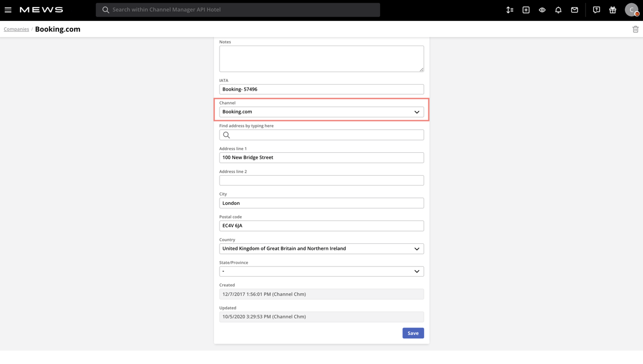Click the magnifying glass in the address search field
This screenshot has width=643, height=364.
[x=226, y=135]
